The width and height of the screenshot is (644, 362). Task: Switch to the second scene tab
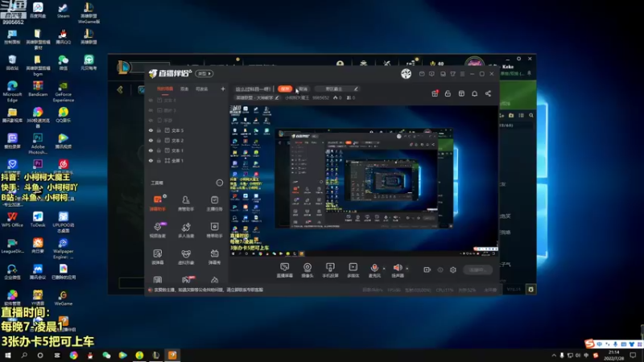[184, 88]
